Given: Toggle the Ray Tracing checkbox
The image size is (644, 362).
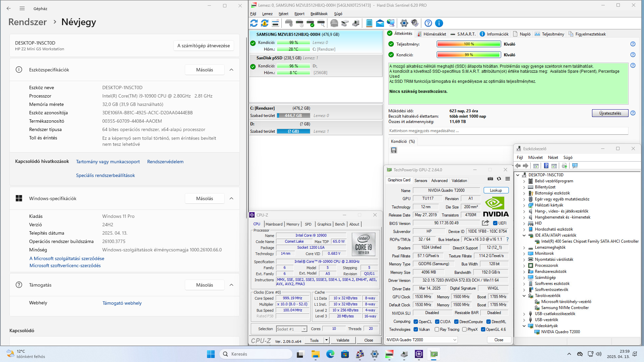Looking at the screenshot, I should point(437,329).
